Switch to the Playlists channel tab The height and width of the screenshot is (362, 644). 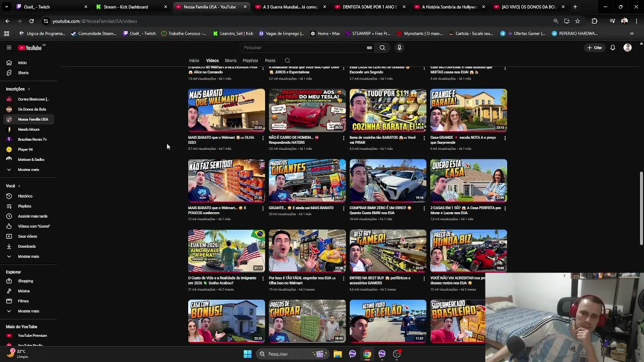[250, 61]
